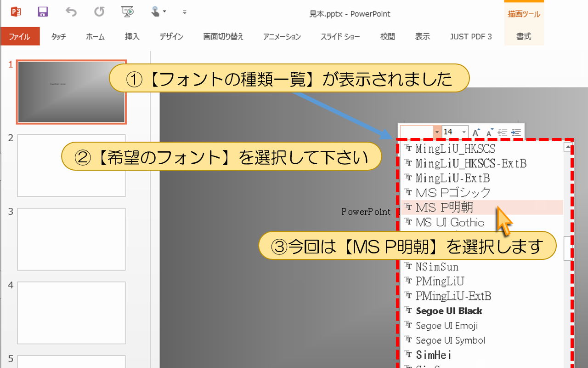Decrease list indent level icon

[503, 132]
